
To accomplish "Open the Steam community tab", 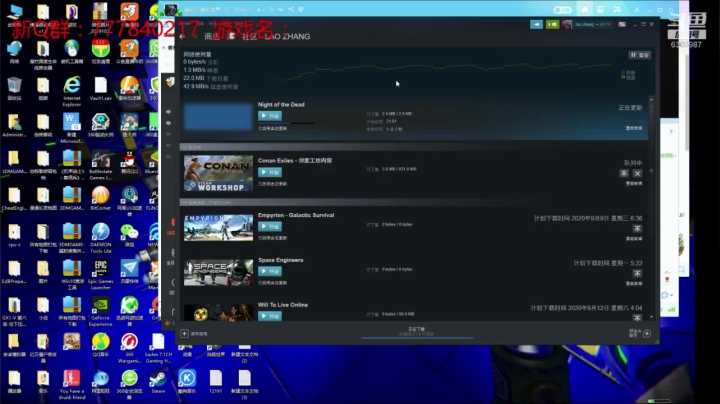I will tap(249, 36).
